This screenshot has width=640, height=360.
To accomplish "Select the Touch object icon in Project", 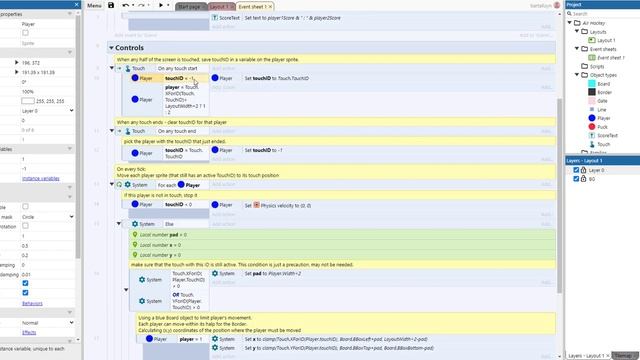I will (x=592, y=144).
